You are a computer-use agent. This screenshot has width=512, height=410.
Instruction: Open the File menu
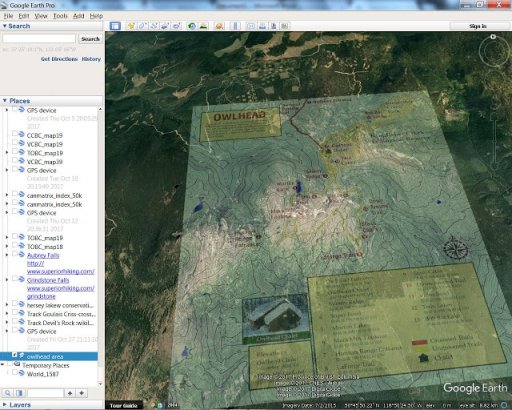point(8,16)
